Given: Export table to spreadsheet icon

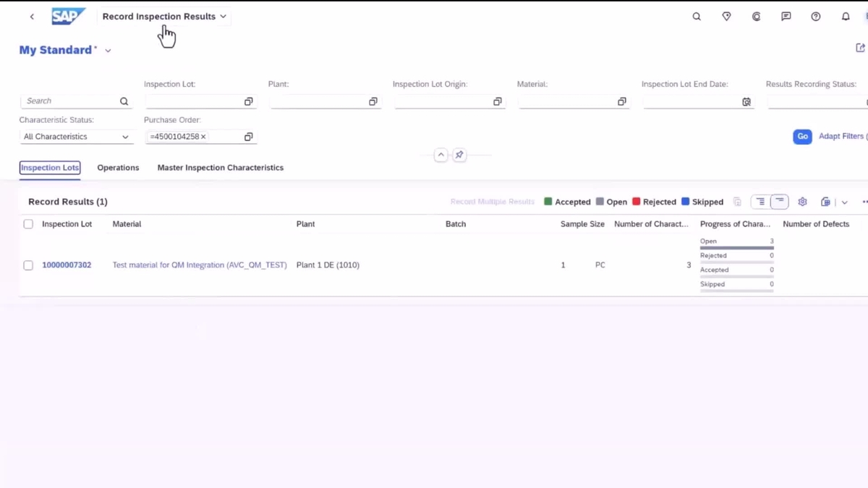Looking at the screenshot, I should pos(825,202).
